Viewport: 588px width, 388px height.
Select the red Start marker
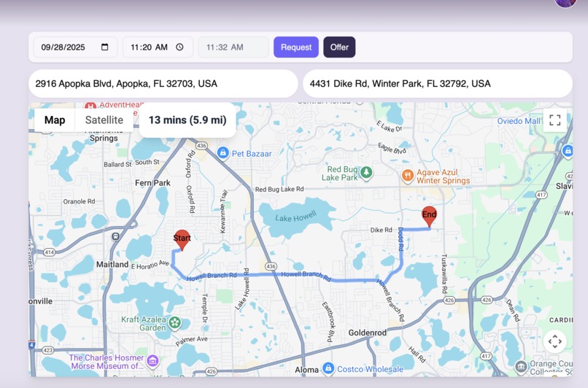182,240
